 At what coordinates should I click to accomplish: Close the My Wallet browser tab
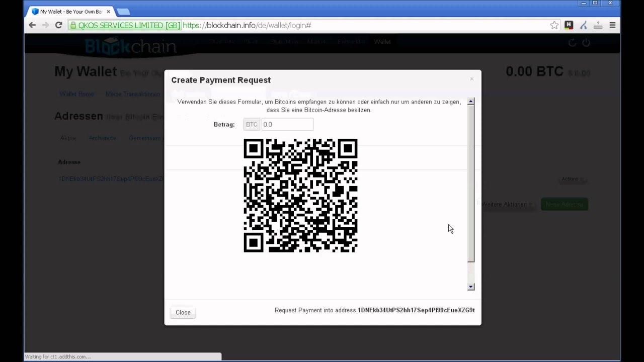tap(108, 12)
